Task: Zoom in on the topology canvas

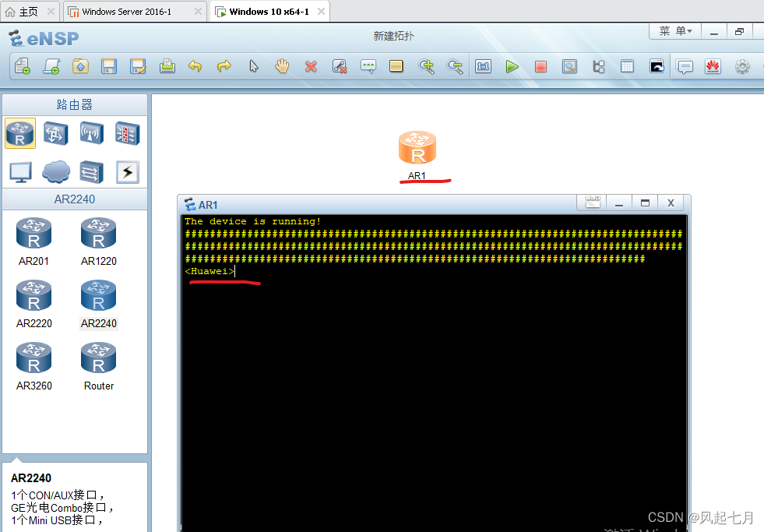Action: tap(426, 66)
